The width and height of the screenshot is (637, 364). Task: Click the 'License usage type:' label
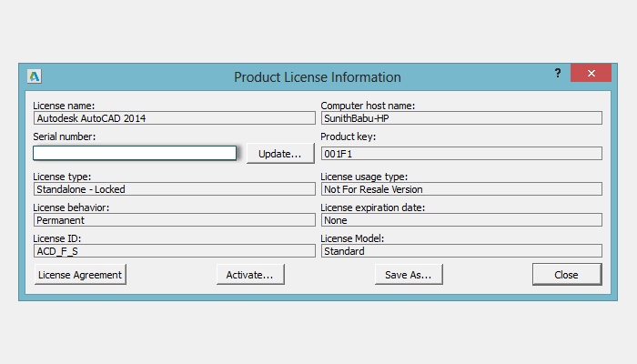[364, 177]
